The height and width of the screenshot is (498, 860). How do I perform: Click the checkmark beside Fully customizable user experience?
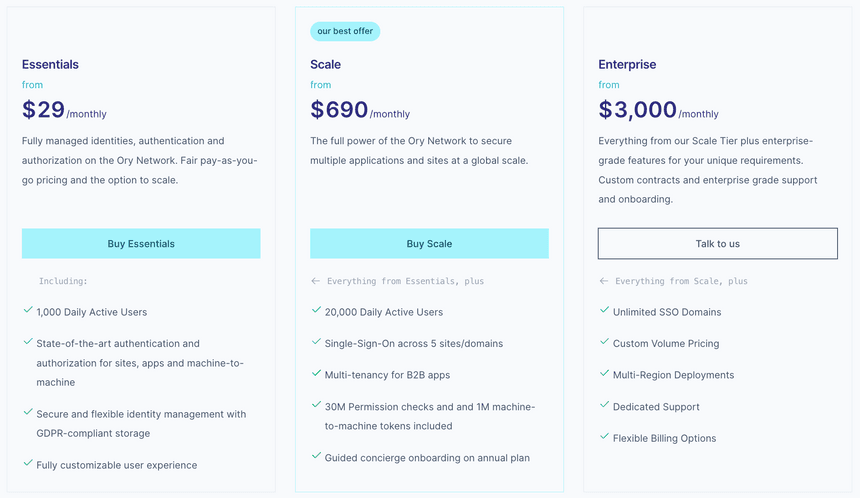coord(28,464)
